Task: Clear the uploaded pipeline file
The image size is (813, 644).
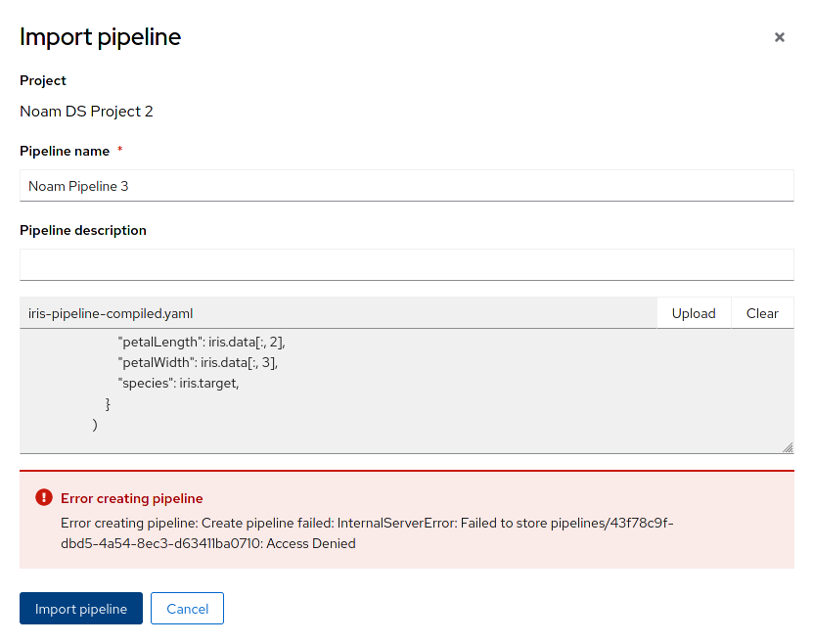Action: tap(762, 313)
